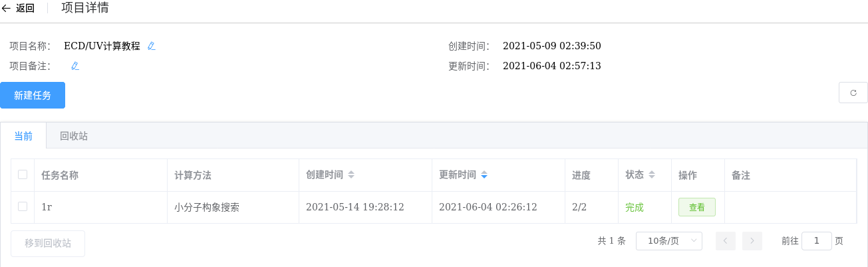This screenshot has width=868, height=267.
Task: Edit the project remark pencil icon
Action: pyautogui.click(x=75, y=66)
